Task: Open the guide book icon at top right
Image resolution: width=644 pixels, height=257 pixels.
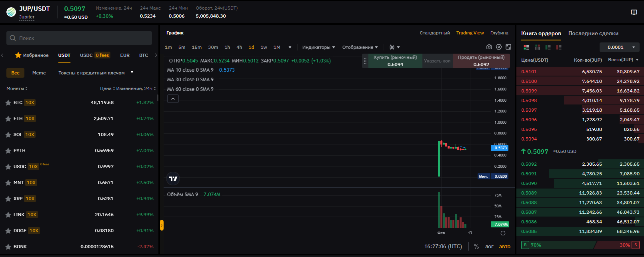Action: click(634, 12)
